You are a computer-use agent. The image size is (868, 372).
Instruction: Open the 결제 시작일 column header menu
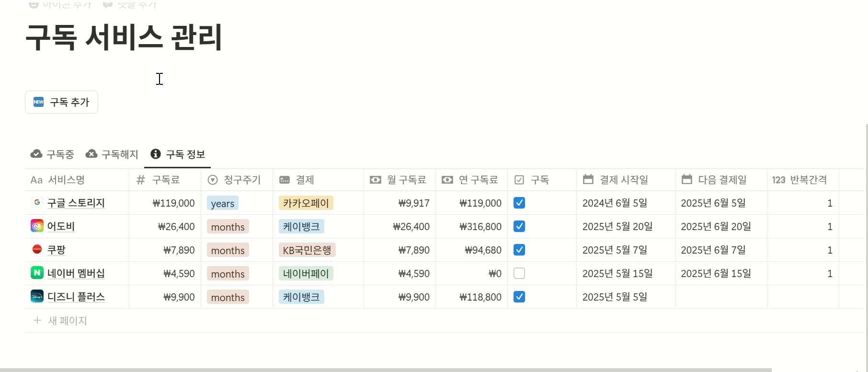(x=626, y=180)
